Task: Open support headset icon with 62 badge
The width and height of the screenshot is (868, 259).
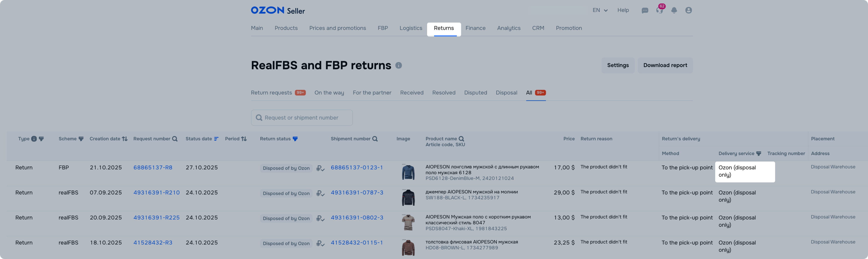Action: click(x=659, y=10)
